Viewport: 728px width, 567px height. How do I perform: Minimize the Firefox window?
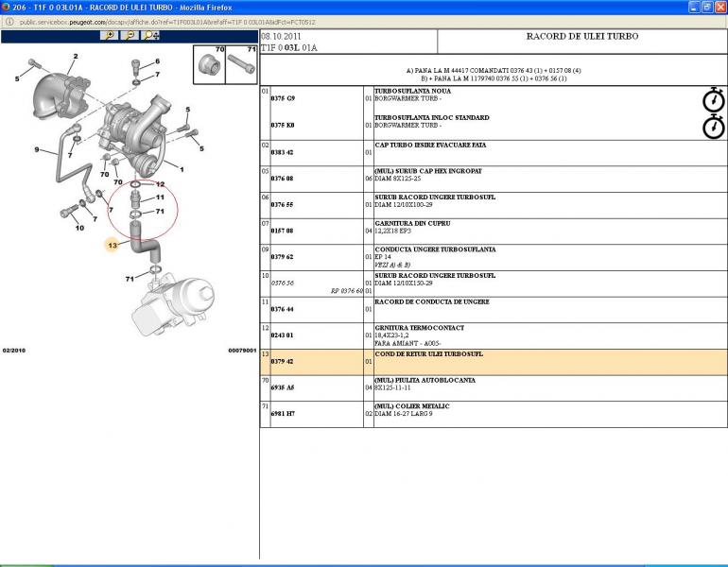click(x=694, y=7)
